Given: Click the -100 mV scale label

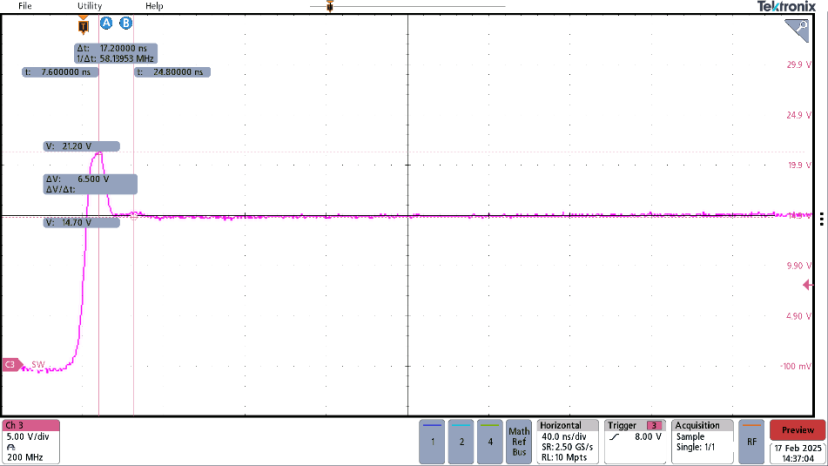Looking at the screenshot, I should [796, 366].
